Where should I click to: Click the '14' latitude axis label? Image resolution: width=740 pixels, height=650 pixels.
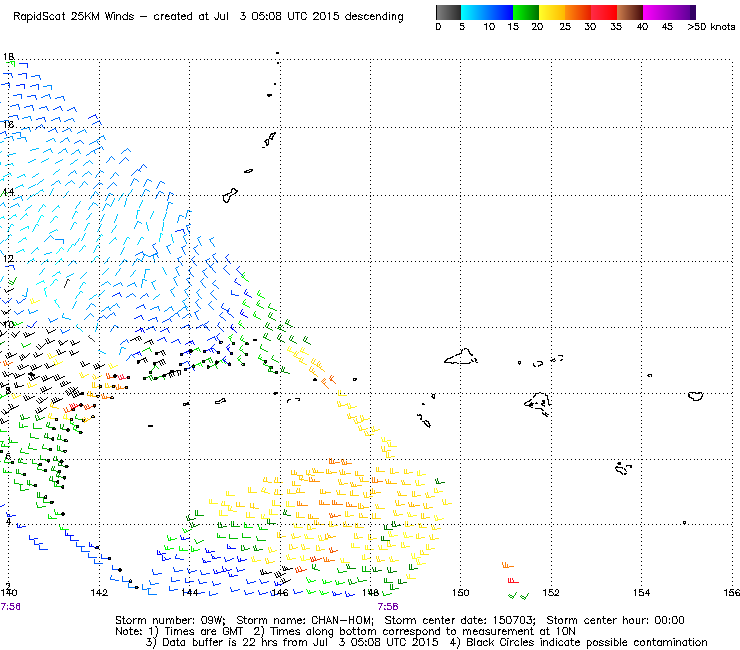click(8, 192)
